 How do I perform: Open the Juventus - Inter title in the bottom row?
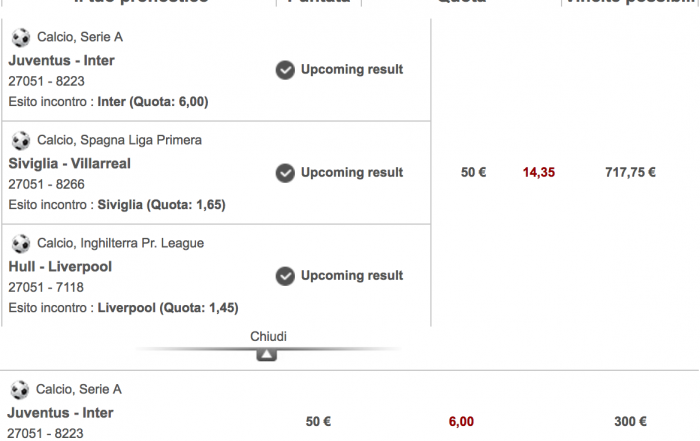pos(60,413)
